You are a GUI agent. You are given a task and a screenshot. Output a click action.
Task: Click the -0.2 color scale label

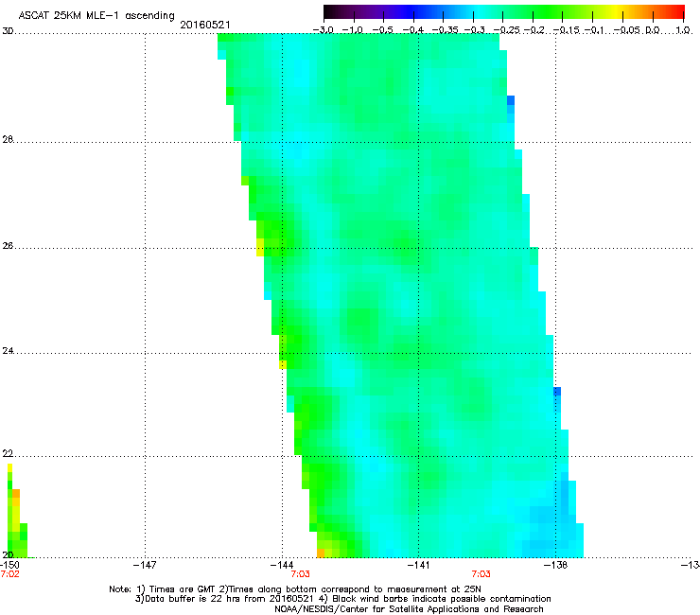pyautogui.click(x=534, y=30)
